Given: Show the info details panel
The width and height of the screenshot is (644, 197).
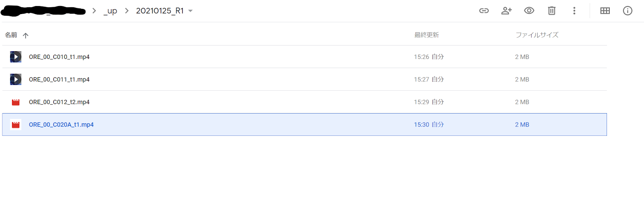Looking at the screenshot, I should [x=627, y=11].
